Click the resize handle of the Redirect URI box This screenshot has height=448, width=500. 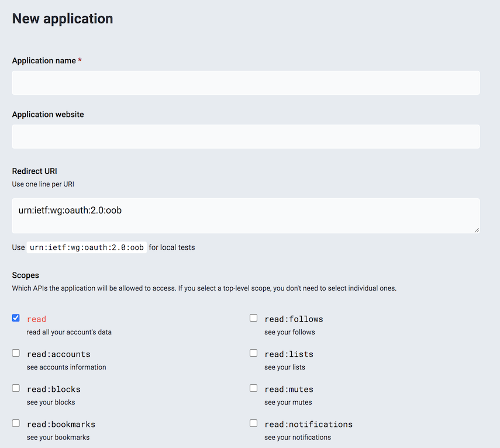point(476,230)
